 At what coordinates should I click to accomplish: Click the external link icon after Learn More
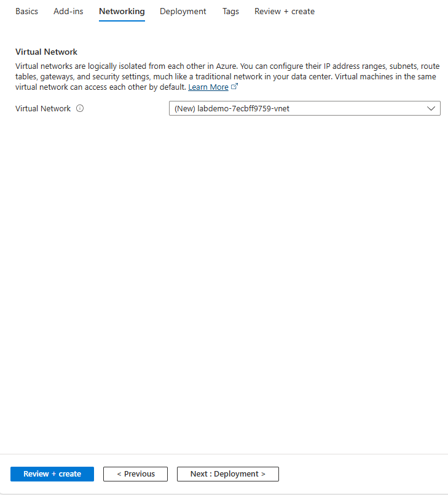tap(234, 87)
